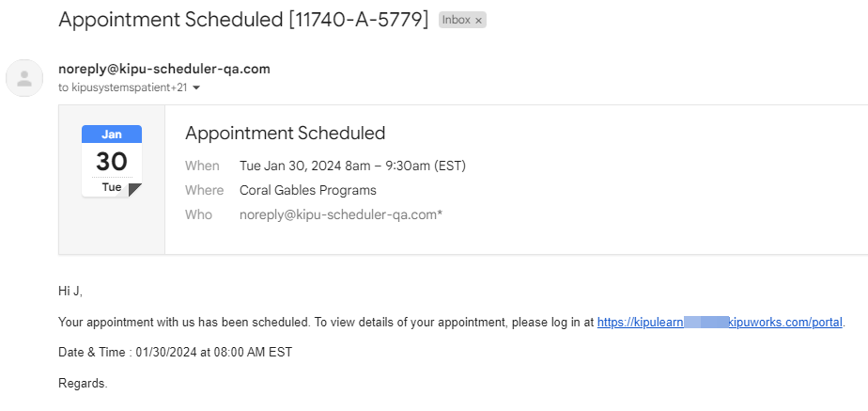Click the sender profile avatar icon
This screenshot has width=868, height=411.
click(x=24, y=78)
